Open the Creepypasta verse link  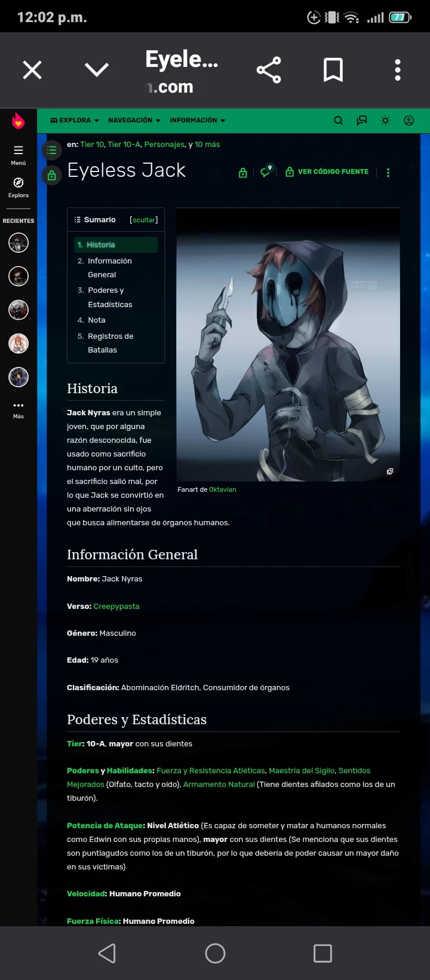tap(116, 606)
